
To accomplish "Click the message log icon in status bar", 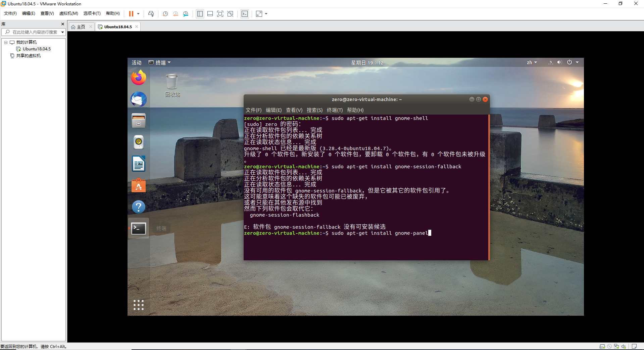I will (x=634, y=346).
